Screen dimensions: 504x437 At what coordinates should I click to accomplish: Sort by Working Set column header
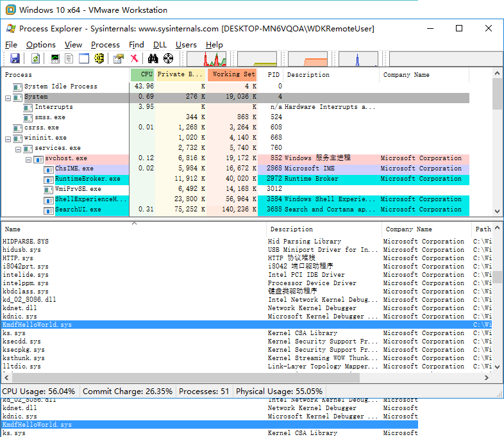232,74
